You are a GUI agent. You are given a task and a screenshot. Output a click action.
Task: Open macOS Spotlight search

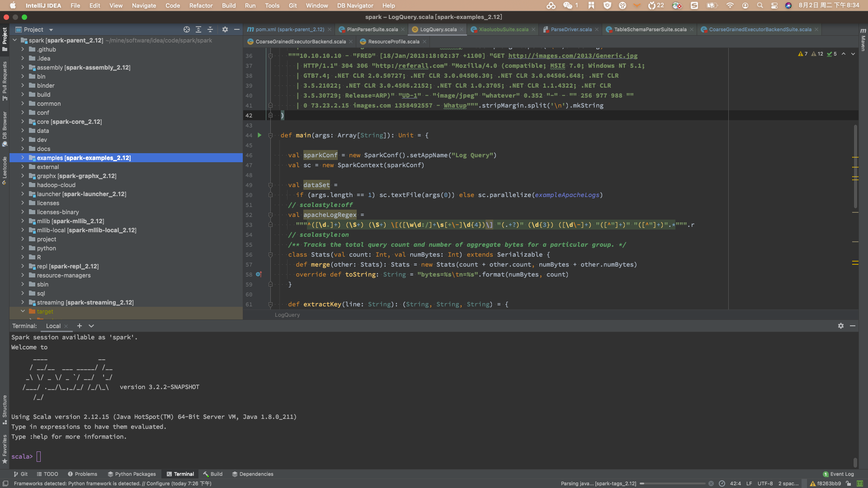click(760, 5)
